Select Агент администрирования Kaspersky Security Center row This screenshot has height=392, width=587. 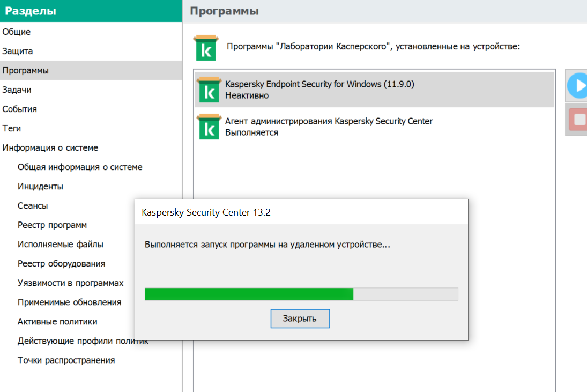(x=374, y=127)
